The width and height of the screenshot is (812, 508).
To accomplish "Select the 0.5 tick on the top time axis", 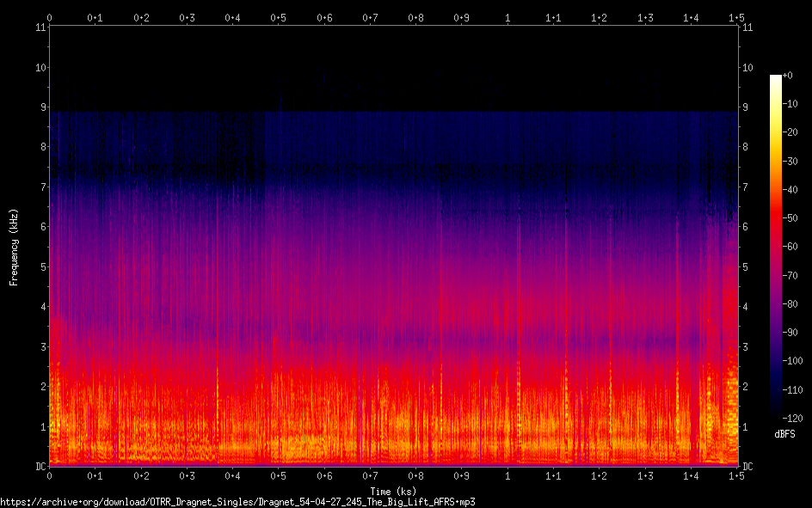I will pyautogui.click(x=278, y=17).
